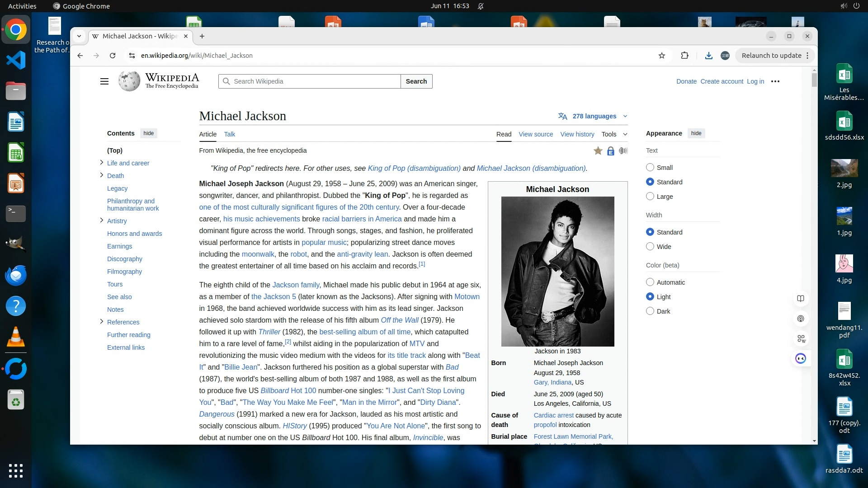Click the Search button

click(416, 81)
